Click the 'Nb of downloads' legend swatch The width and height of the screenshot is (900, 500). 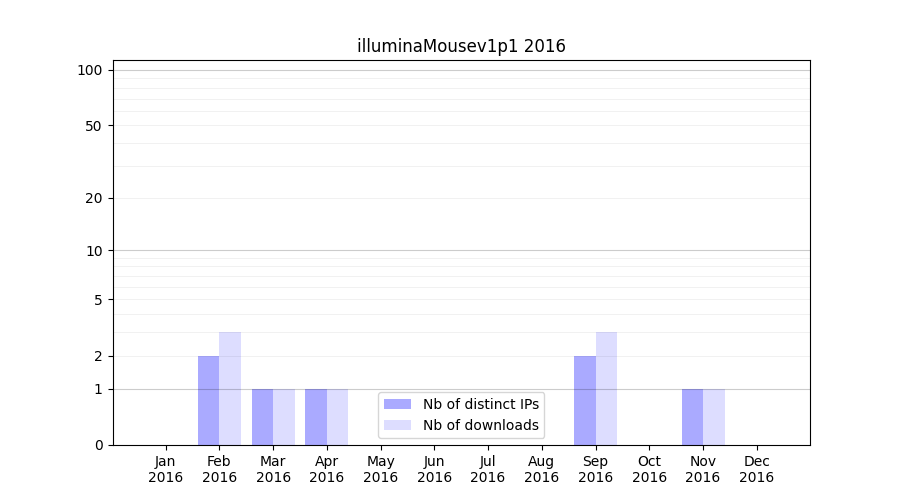(397, 425)
